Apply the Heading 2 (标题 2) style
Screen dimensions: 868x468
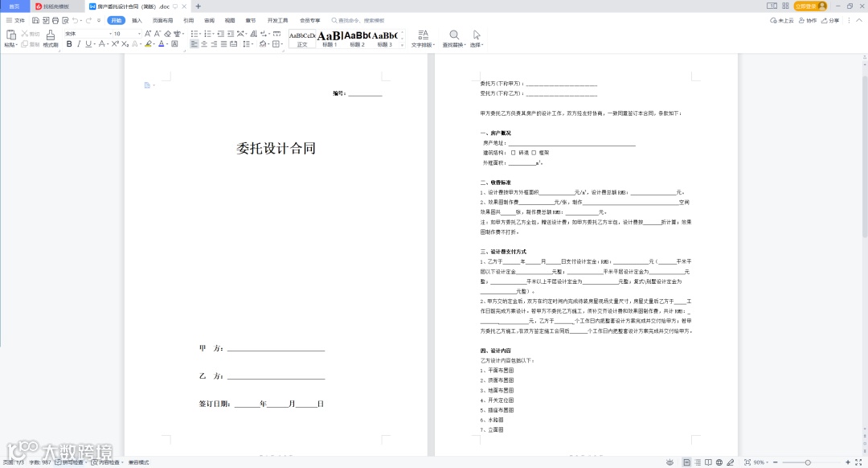(357, 39)
